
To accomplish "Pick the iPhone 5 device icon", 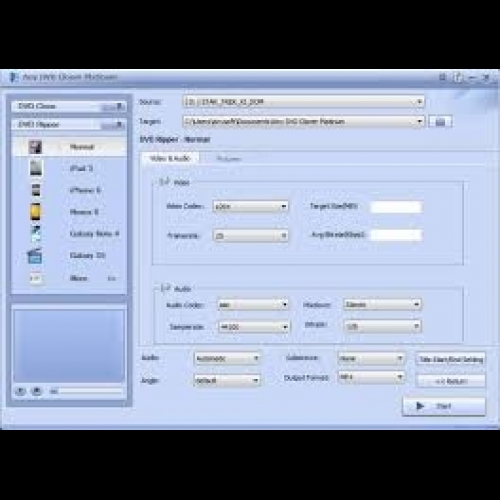I will [x=36, y=190].
